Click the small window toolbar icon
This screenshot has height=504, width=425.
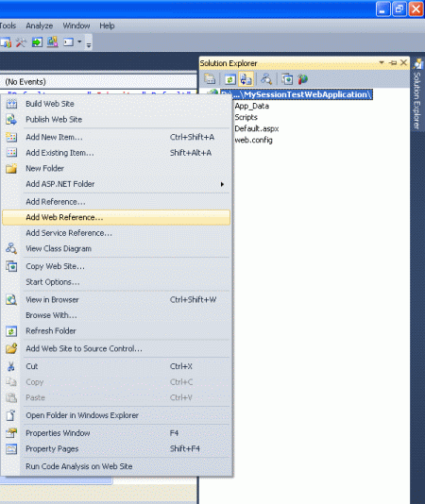tap(68, 42)
